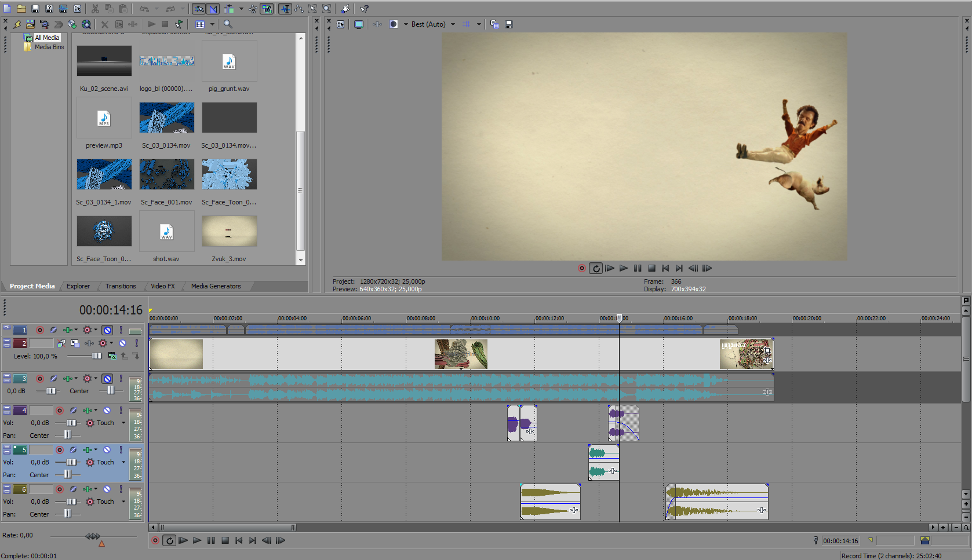Open the Media Generators tab
Screen dimensions: 972x560
tap(216, 286)
